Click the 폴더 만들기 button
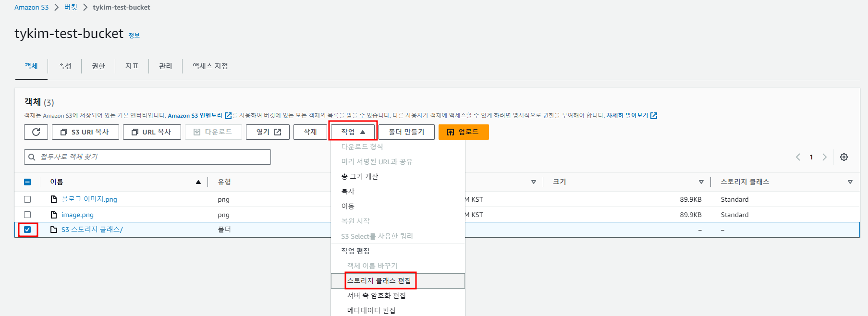868x316 pixels. (x=406, y=132)
